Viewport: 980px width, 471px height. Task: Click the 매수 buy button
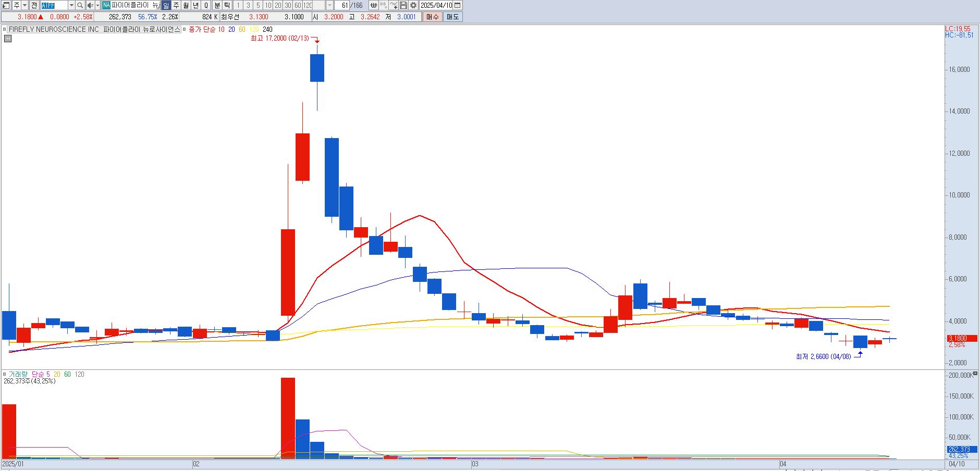(x=433, y=17)
